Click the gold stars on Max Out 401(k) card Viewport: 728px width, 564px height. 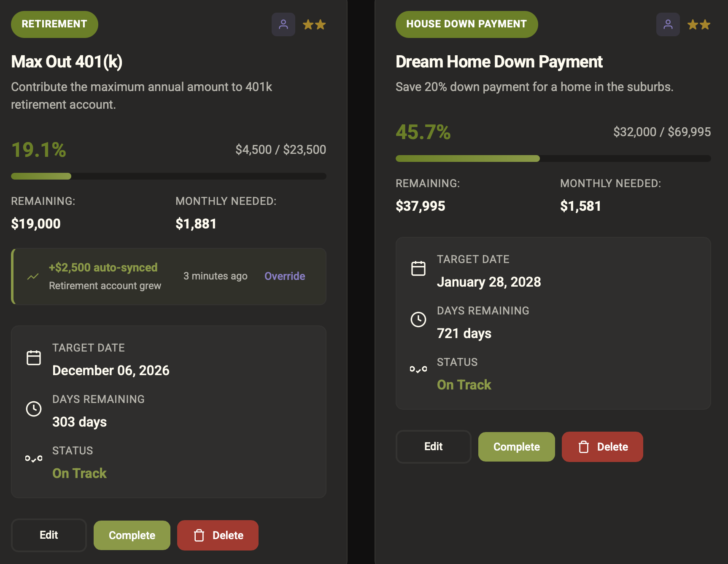point(314,24)
